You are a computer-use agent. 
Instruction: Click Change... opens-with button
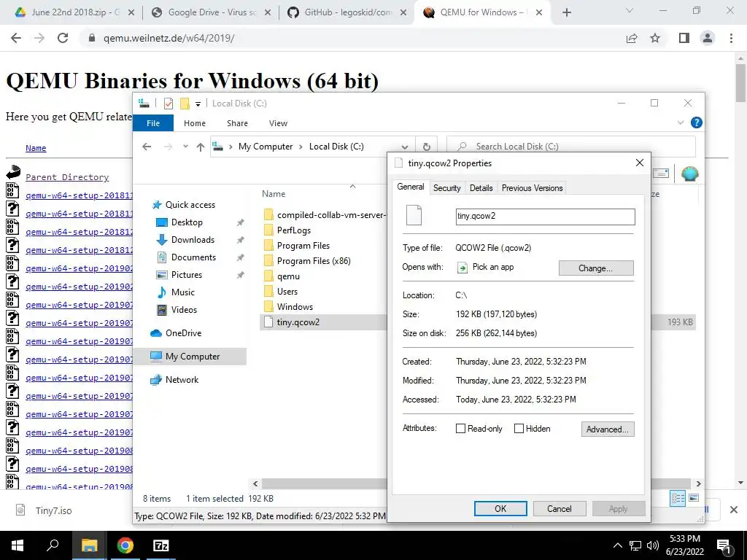point(596,268)
